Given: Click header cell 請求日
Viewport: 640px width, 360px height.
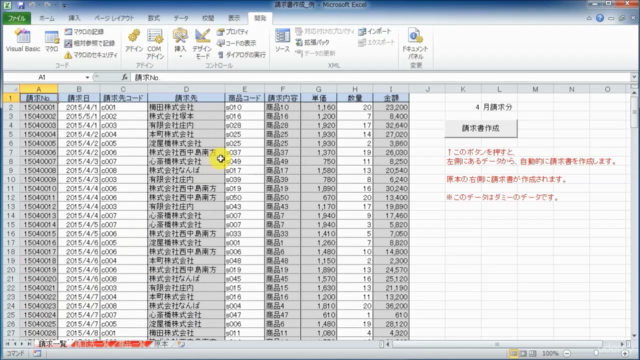Looking at the screenshot, I should click(x=79, y=98).
